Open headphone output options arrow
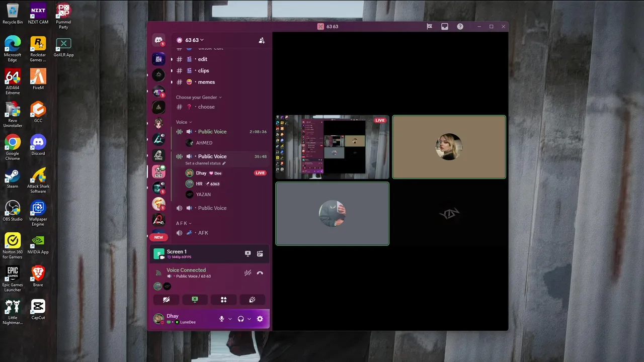Screen dimensions: 644x362 click(x=249, y=319)
